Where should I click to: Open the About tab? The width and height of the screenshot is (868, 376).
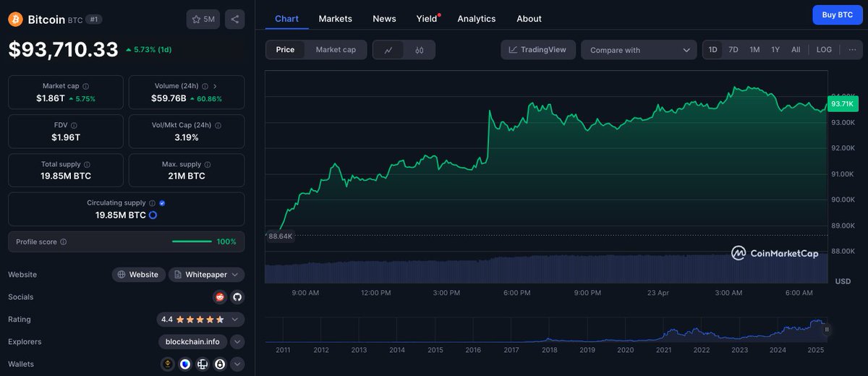click(x=529, y=18)
